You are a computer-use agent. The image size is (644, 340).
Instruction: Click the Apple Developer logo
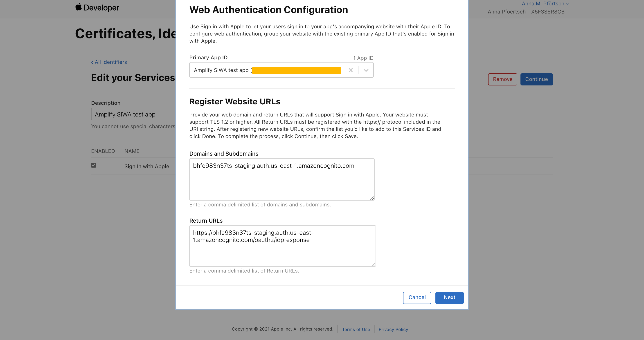pos(97,7)
